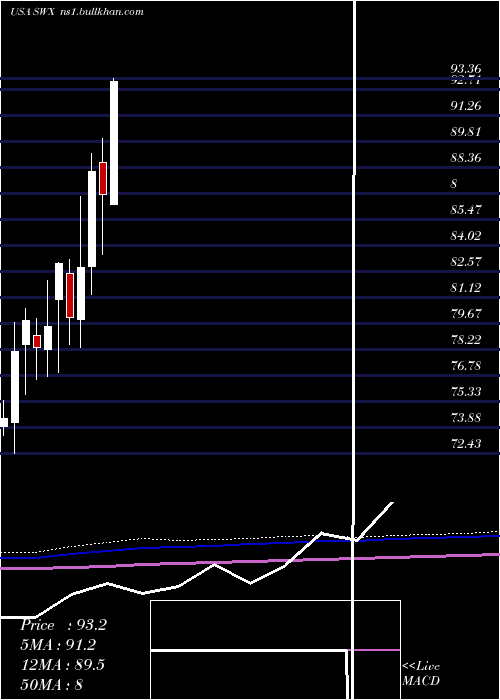Click the tallest white candle reaching 93.36

(114, 143)
